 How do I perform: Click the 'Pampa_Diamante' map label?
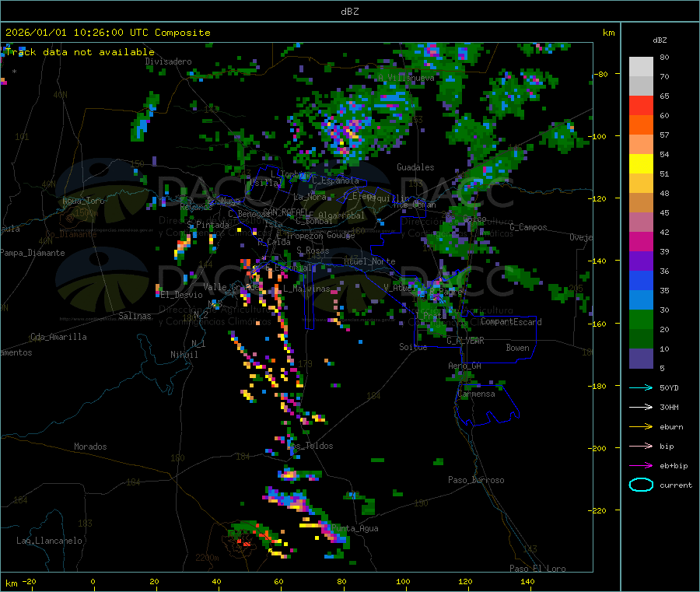tap(33, 253)
